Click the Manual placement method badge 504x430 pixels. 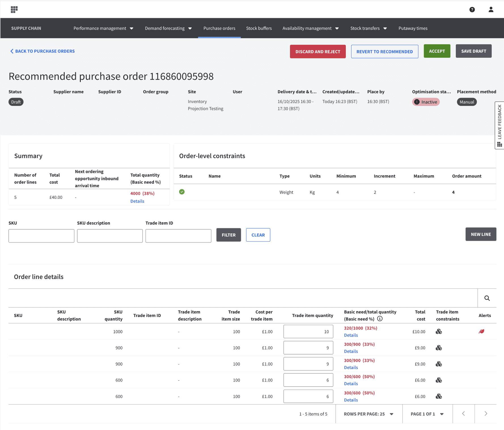pyautogui.click(x=467, y=102)
